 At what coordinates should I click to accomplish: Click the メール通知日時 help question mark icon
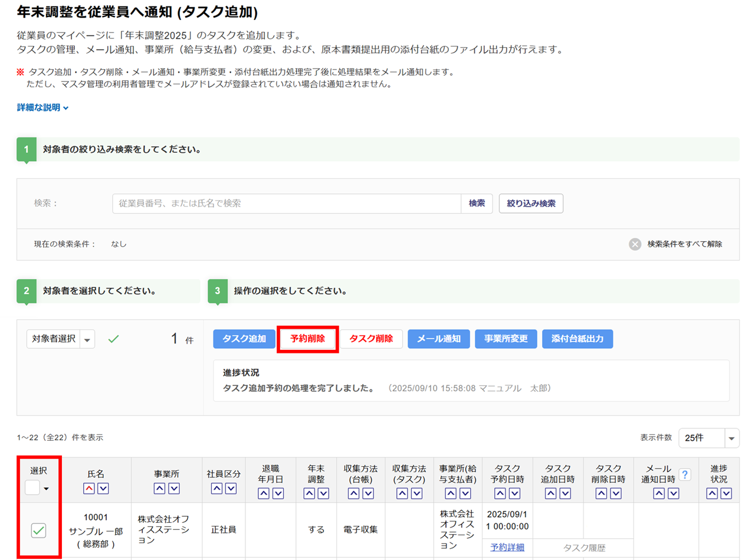pos(685,474)
